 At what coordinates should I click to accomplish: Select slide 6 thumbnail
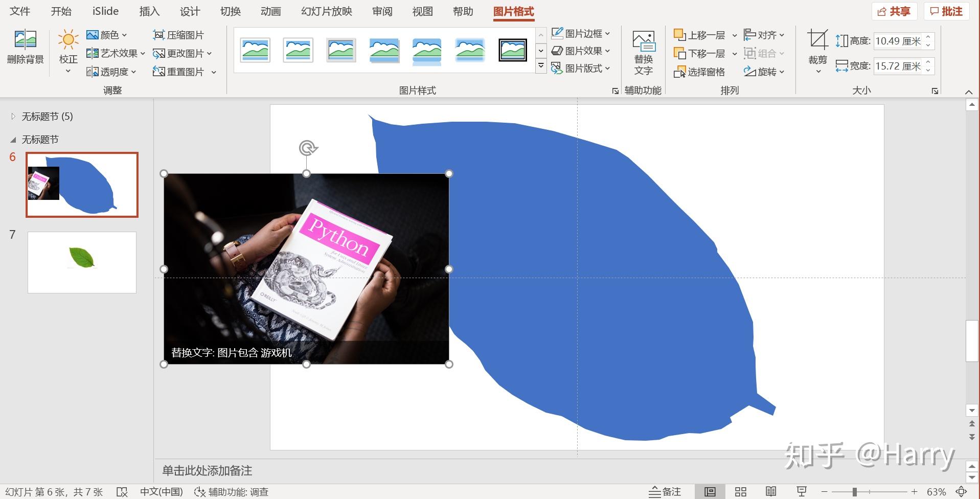point(82,185)
